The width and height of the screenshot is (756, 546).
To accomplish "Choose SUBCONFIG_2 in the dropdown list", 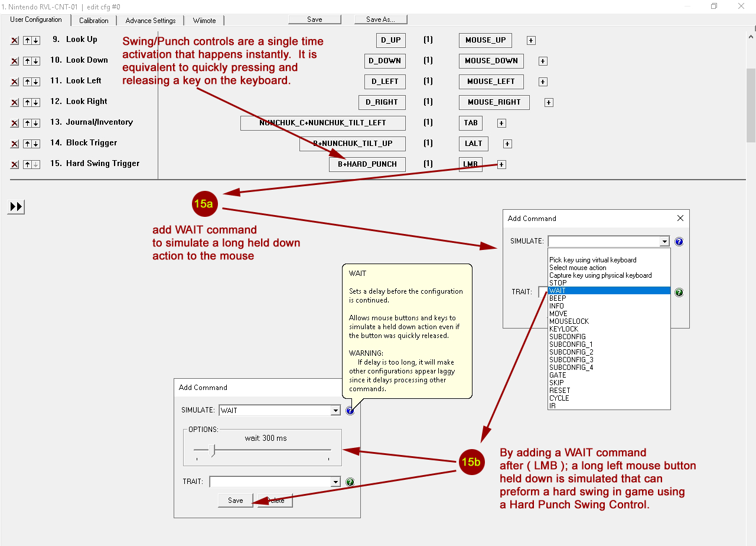I will click(571, 352).
